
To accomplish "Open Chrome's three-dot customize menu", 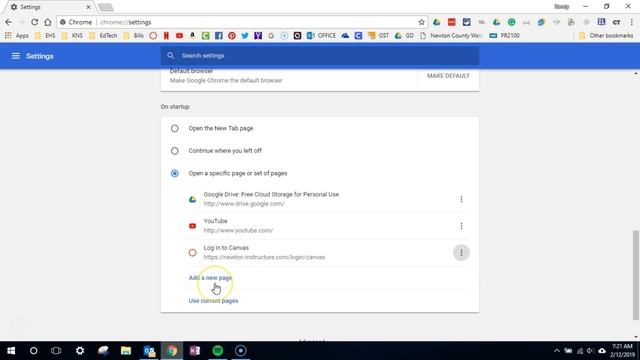I will (631, 22).
